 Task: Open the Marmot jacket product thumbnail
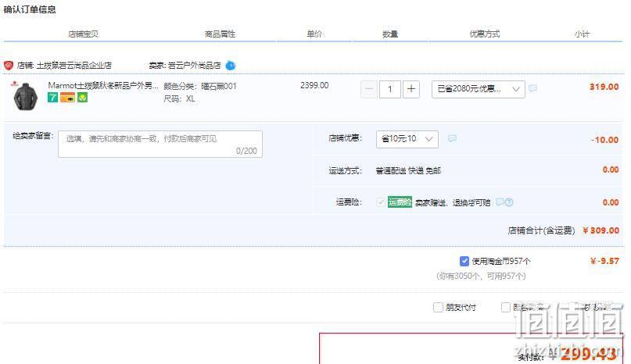(25, 96)
